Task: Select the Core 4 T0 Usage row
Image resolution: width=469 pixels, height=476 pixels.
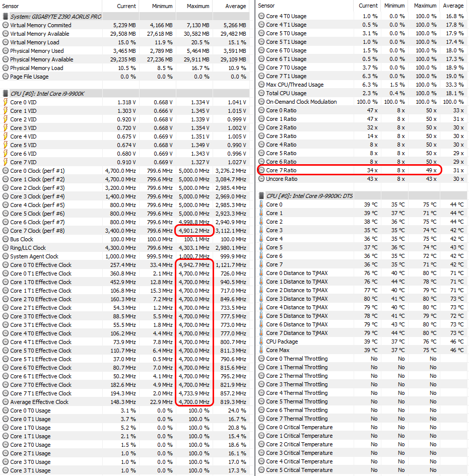Action: 362,16
